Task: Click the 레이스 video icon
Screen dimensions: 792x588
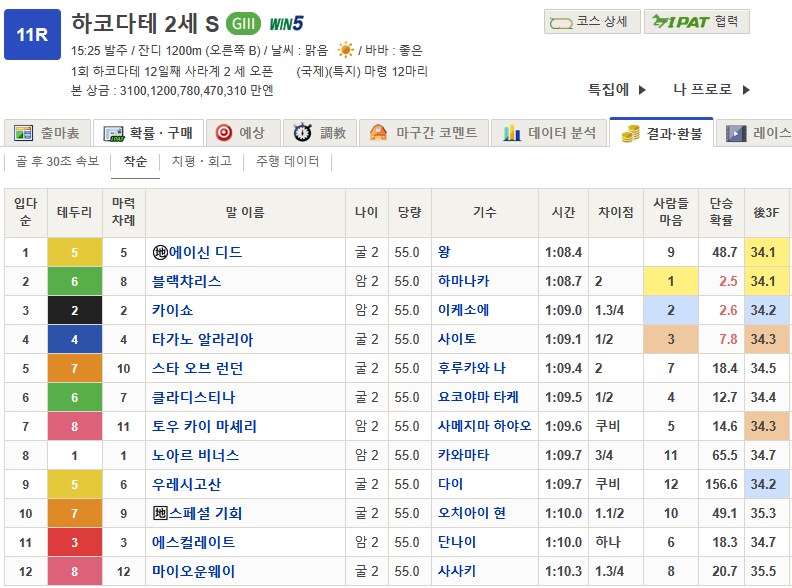Action: pos(736,133)
